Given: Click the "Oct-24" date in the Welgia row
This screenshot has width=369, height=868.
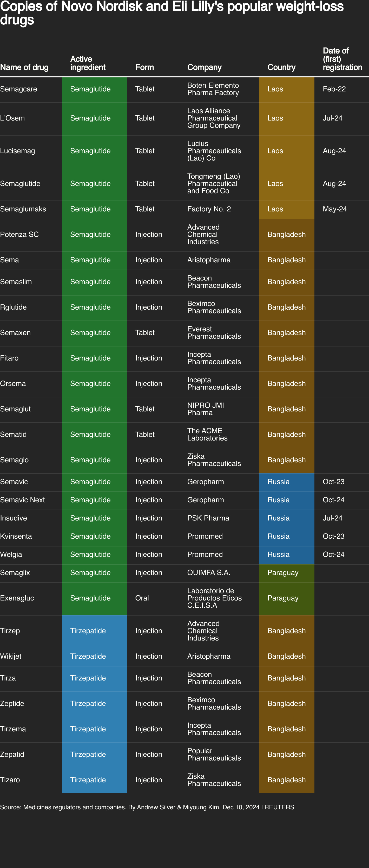Looking at the screenshot, I should pos(334,555).
